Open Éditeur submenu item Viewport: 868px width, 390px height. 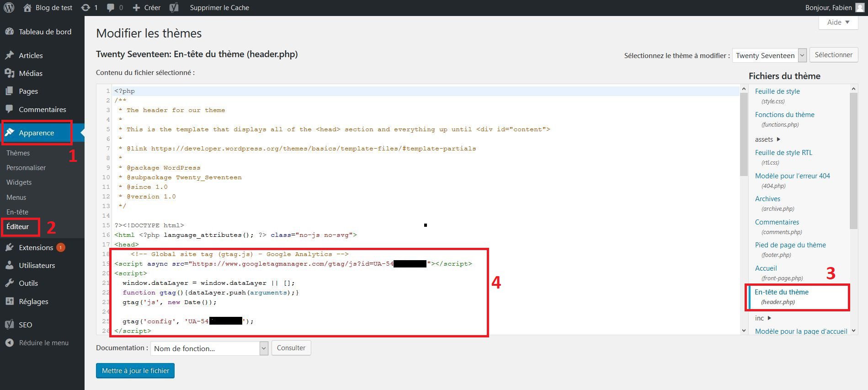[x=17, y=227]
